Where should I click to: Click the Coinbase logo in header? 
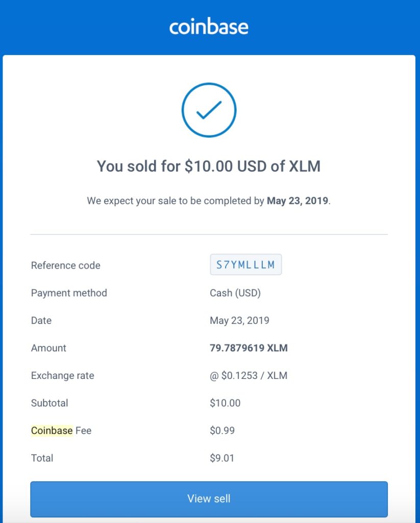[209, 27]
